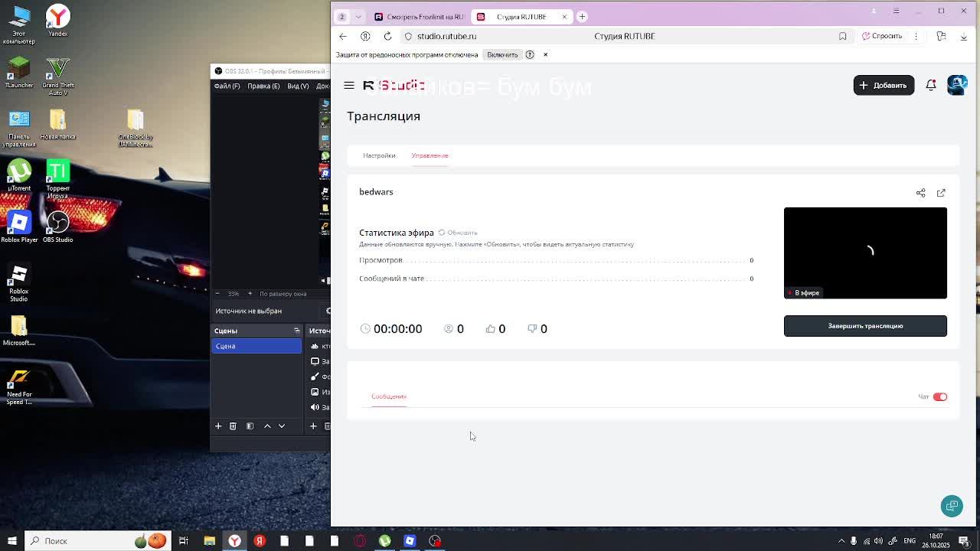Viewport: 980px width, 551px height.
Task: Expand the tab group list dropdown
Action: pyautogui.click(x=358, y=17)
